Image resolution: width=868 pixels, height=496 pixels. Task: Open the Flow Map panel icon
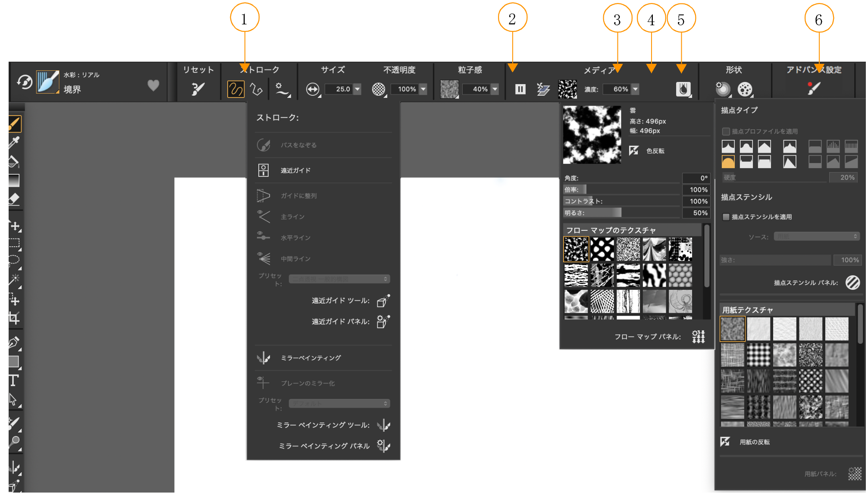tap(698, 336)
